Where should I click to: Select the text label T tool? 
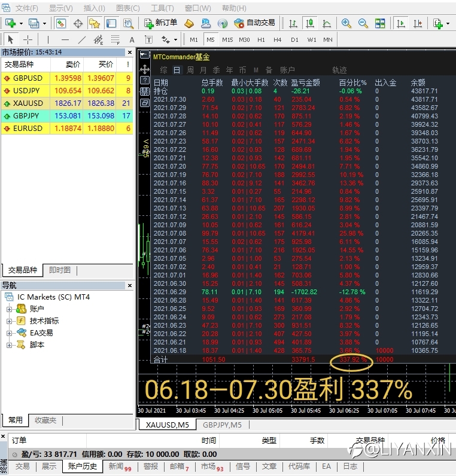point(148,40)
